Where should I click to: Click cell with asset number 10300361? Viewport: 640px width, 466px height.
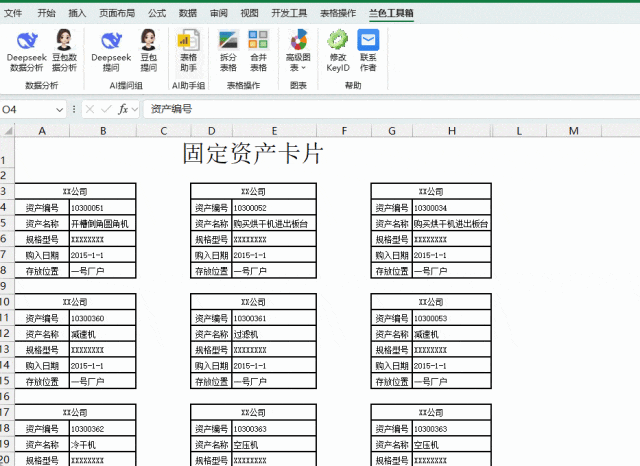point(274,318)
